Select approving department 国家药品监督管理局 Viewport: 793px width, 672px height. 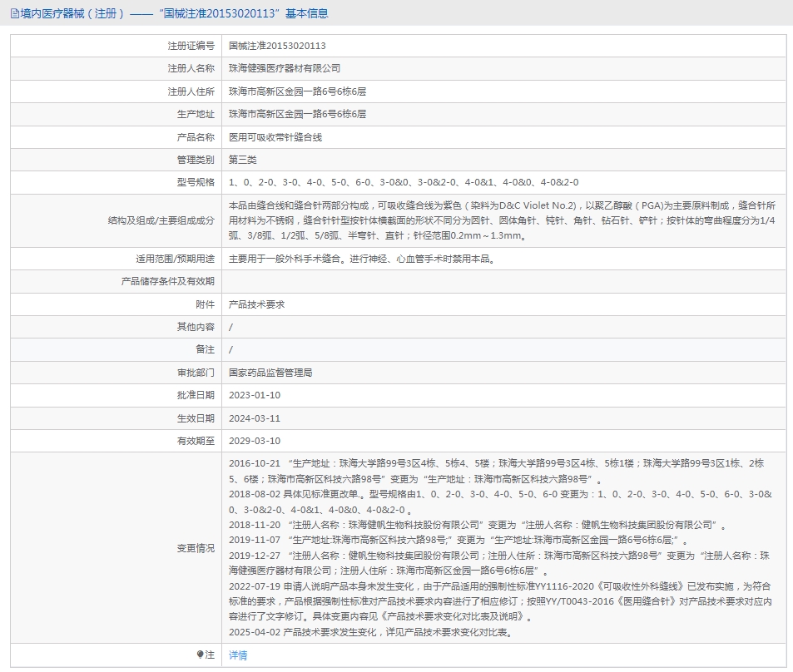coord(270,373)
